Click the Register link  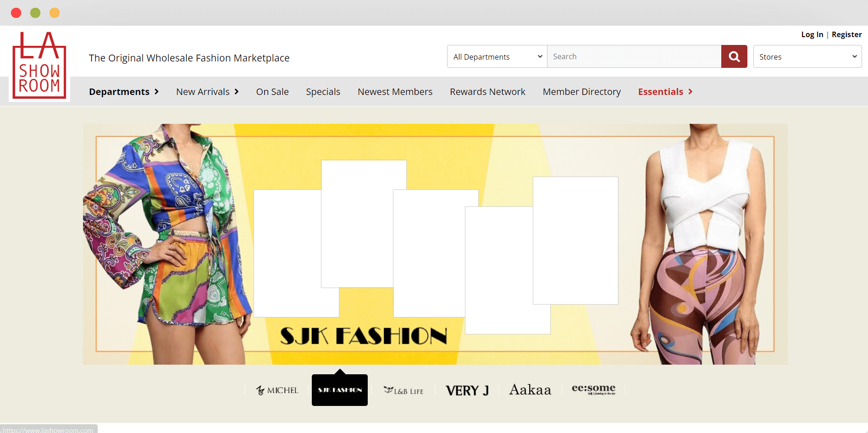(846, 34)
